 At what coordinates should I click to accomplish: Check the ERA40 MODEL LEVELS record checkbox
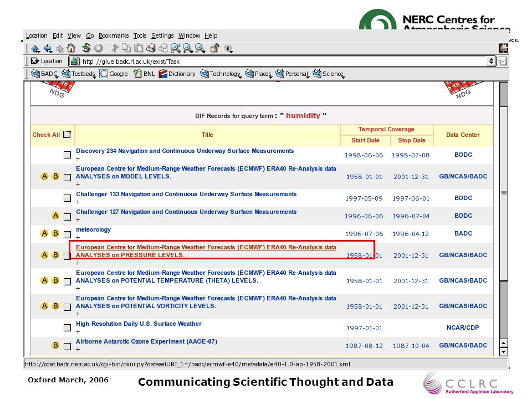(x=67, y=177)
